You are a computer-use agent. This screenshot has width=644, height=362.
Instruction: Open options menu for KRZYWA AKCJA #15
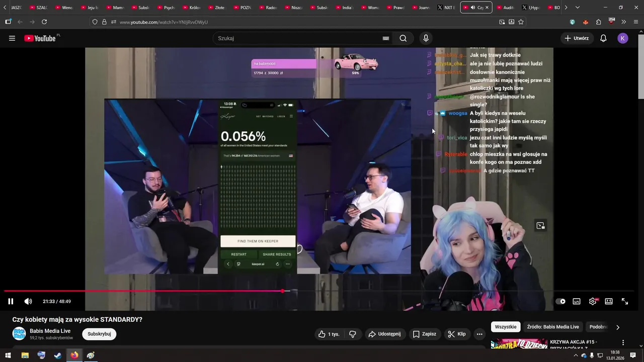(623, 342)
